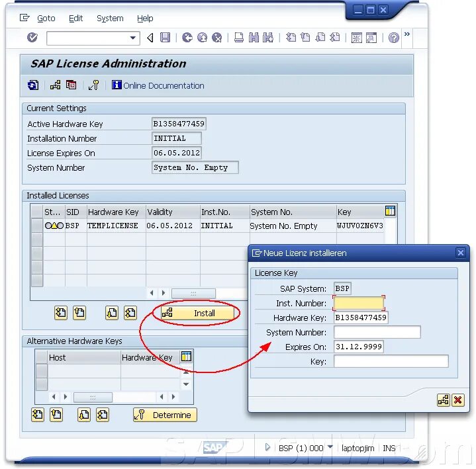Viewport: 476px width, 469px height.
Task: Click the Last Page toolbar icon
Action: point(335,38)
